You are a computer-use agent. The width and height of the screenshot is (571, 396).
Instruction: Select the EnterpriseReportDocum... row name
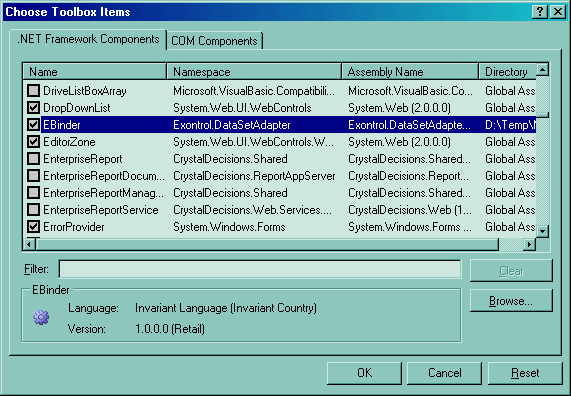104,176
